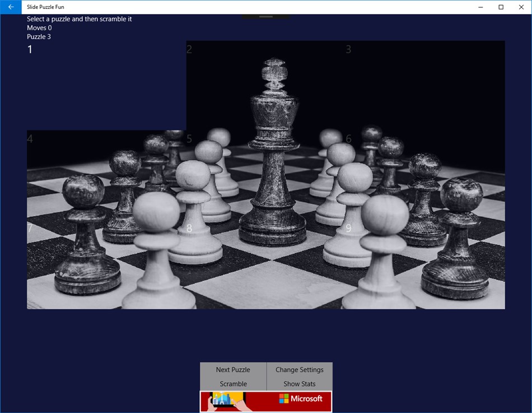Expand the collapsed app bar at top center
The image size is (532, 413).
[x=265, y=17]
